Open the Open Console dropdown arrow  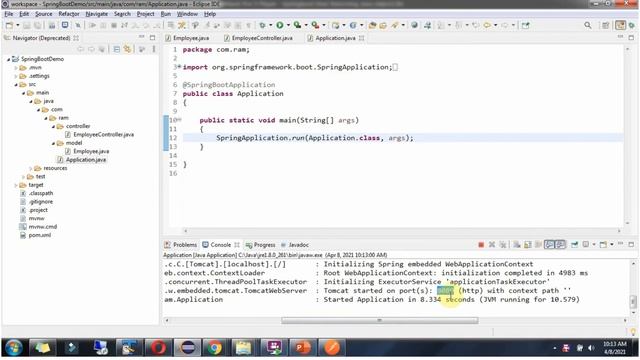[612, 244]
